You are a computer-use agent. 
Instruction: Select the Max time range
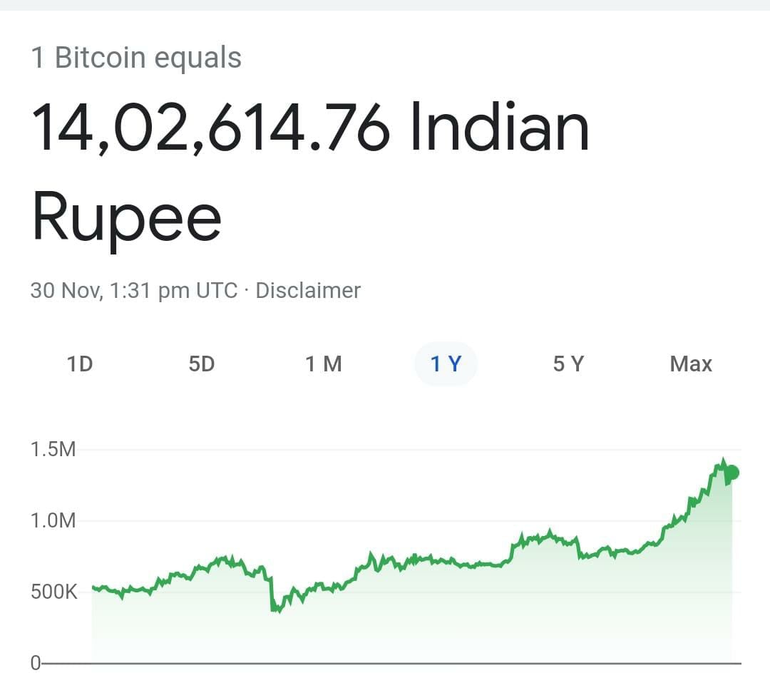(x=691, y=364)
